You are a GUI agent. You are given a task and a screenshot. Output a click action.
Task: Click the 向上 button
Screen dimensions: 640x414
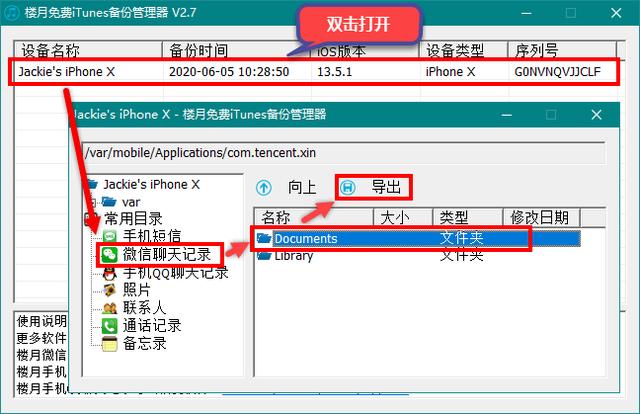(287, 188)
